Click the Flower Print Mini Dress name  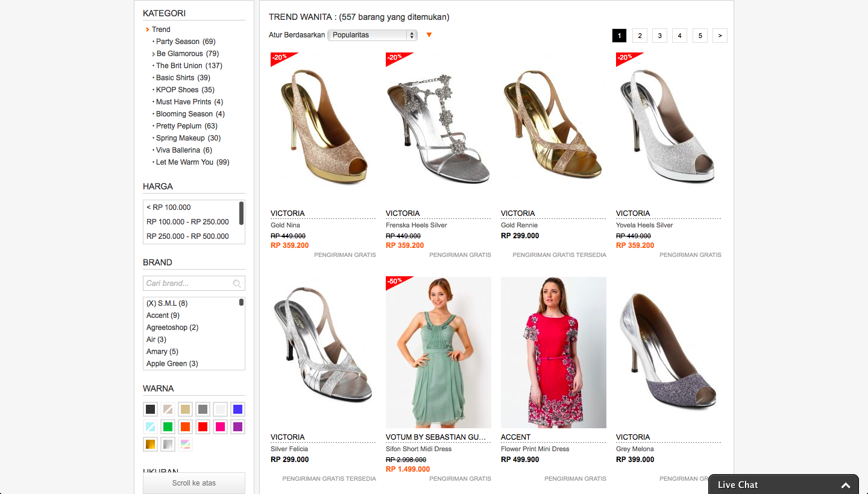[535, 449]
